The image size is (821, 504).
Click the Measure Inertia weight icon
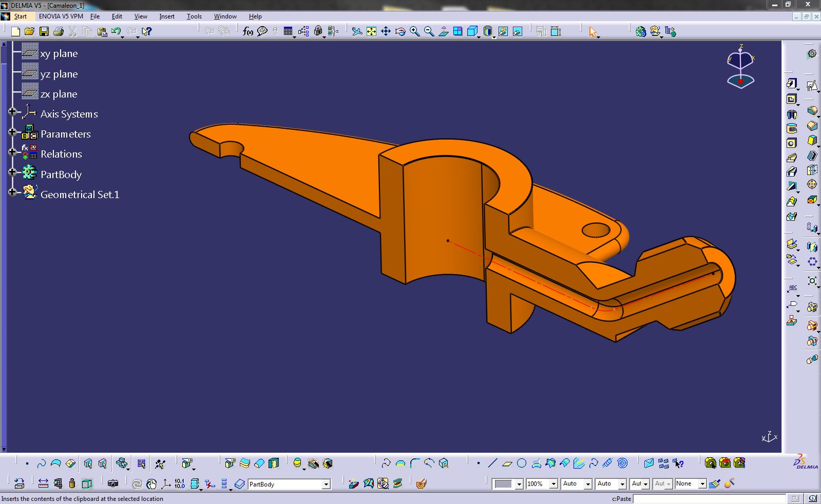click(72, 483)
